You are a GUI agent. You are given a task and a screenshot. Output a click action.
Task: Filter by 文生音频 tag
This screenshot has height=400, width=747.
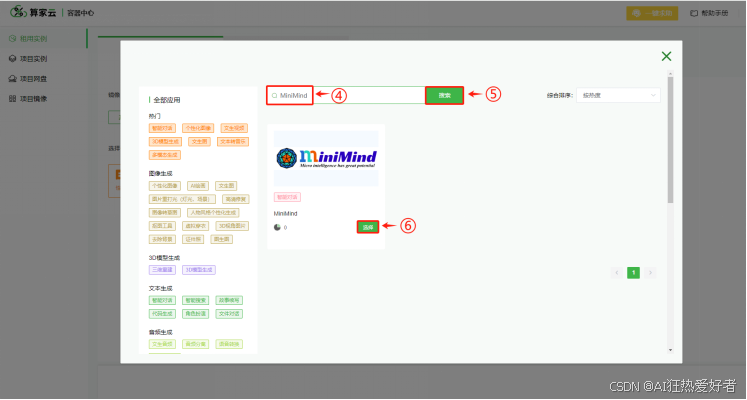[x=162, y=344]
